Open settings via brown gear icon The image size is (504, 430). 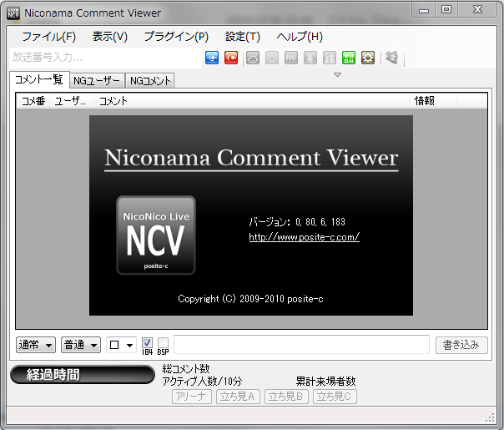[368, 58]
